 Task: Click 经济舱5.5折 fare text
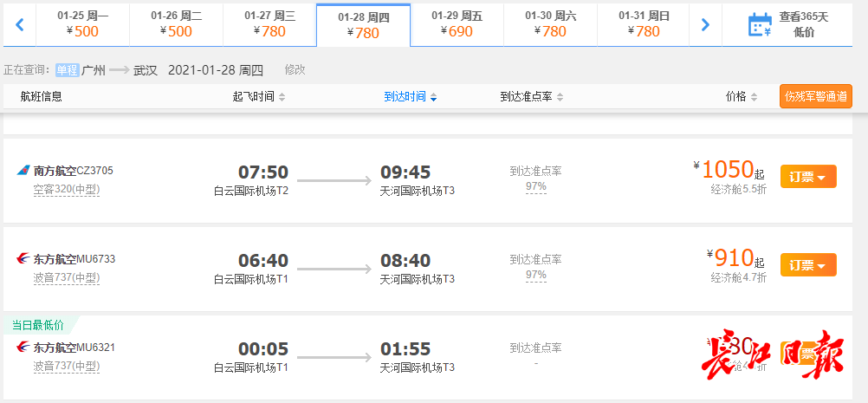pyautogui.click(x=739, y=189)
